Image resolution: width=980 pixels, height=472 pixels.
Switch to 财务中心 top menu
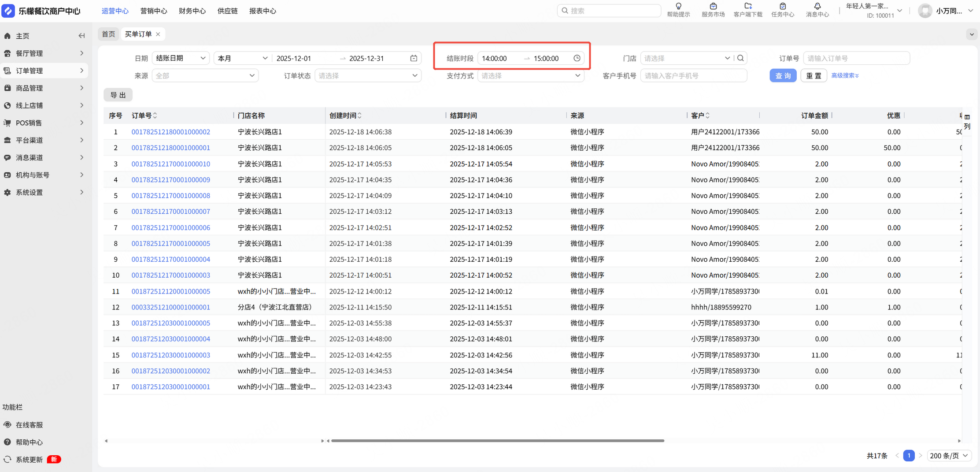pyautogui.click(x=192, y=11)
